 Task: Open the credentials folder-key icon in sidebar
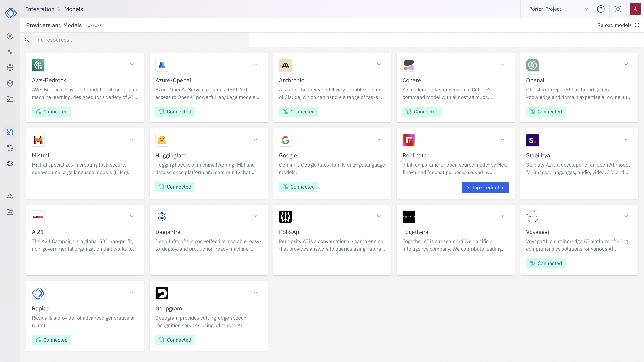(10, 212)
